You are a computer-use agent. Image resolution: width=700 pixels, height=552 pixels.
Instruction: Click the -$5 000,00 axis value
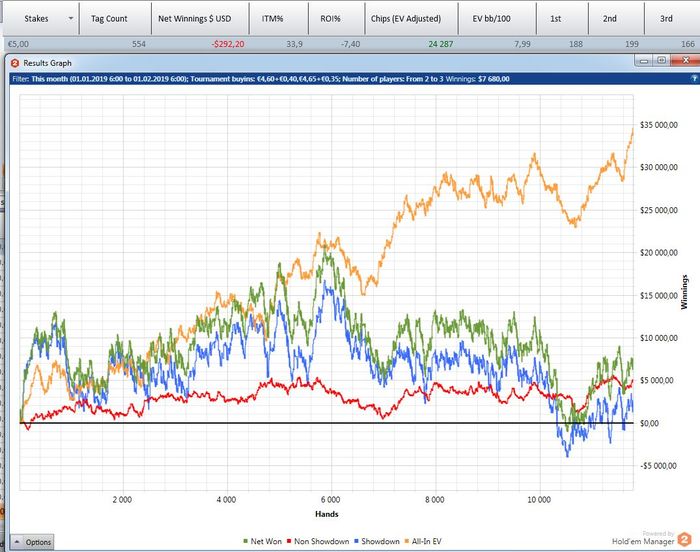[658, 466]
